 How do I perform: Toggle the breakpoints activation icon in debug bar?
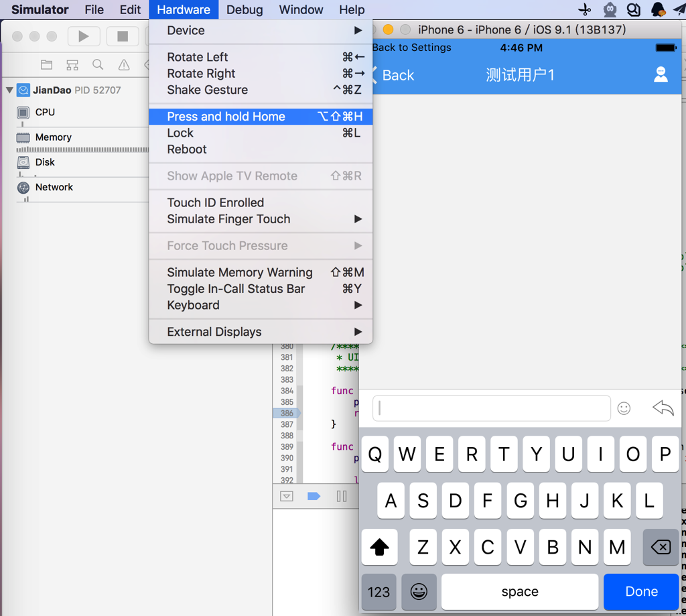[314, 496]
